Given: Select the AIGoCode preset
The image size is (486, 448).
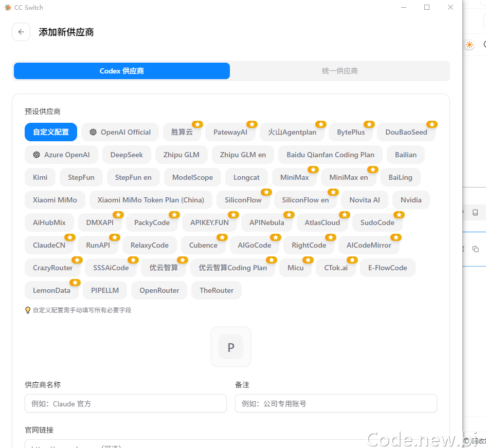Looking at the screenshot, I should (255, 245).
